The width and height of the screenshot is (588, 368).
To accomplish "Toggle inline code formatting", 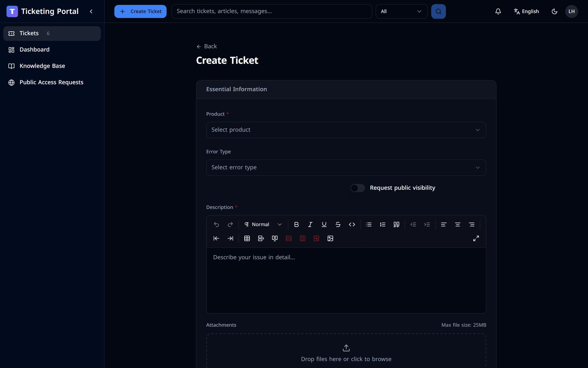I will (352, 224).
